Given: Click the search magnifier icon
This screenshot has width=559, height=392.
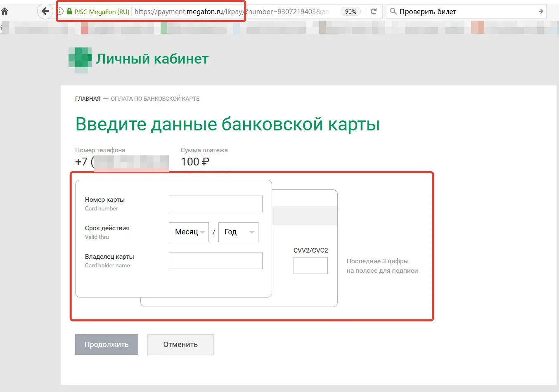Looking at the screenshot, I should [393, 11].
